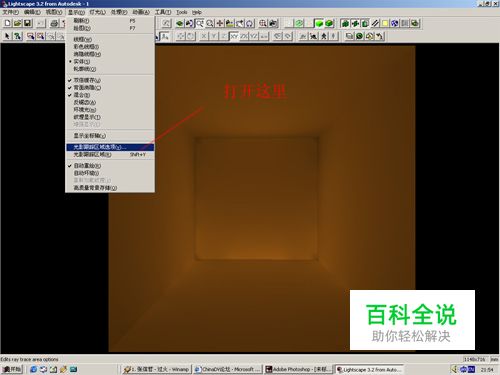This screenshot has height=375, width=500.
Task: Open the 工具(T) menu
Action: click(x=163, y=12)
